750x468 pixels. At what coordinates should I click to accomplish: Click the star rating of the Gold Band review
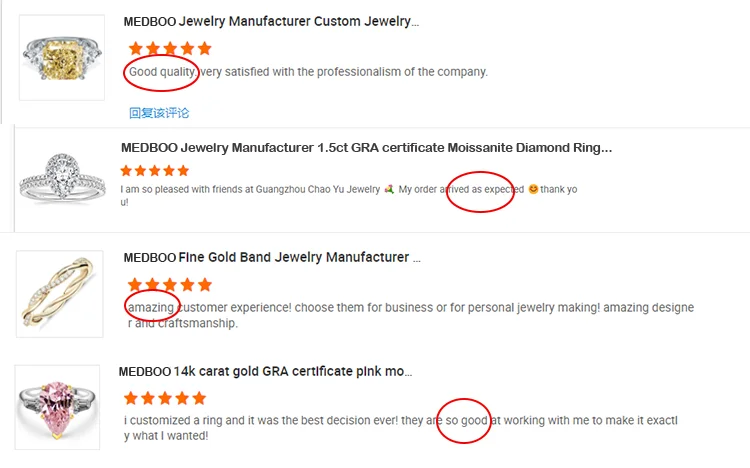coord(170,284)
